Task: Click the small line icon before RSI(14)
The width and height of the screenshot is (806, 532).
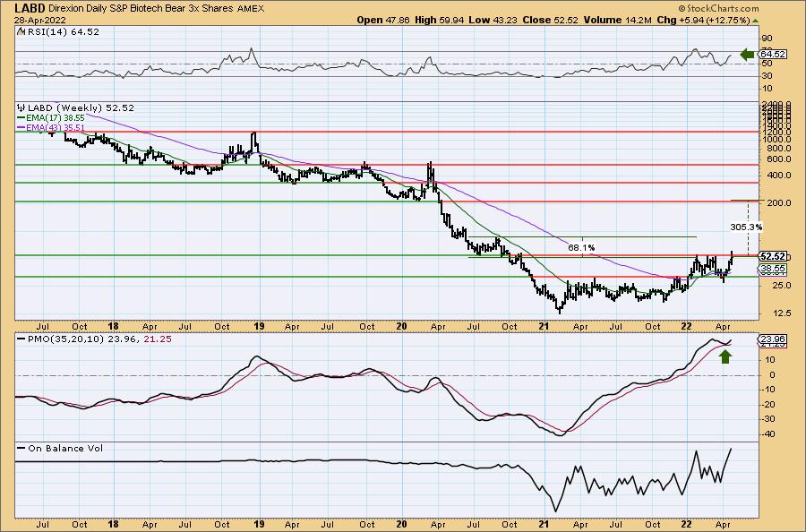Action: 21,32
